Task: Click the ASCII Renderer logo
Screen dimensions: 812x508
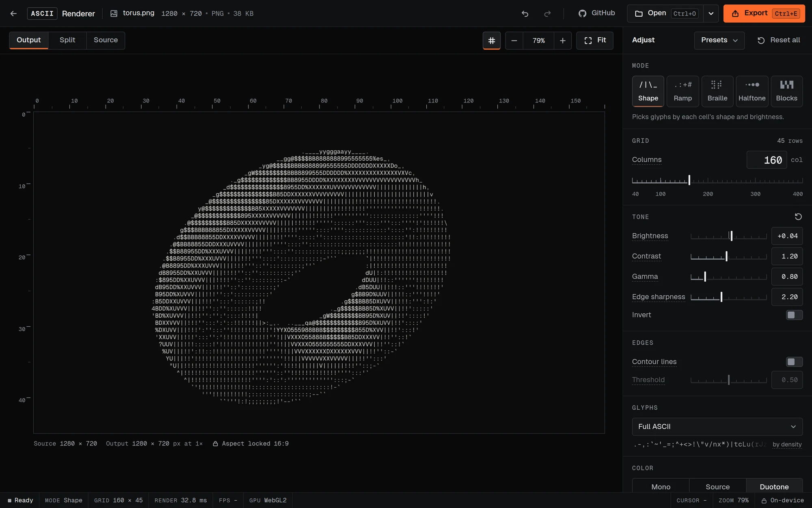Action: (61, 13)
